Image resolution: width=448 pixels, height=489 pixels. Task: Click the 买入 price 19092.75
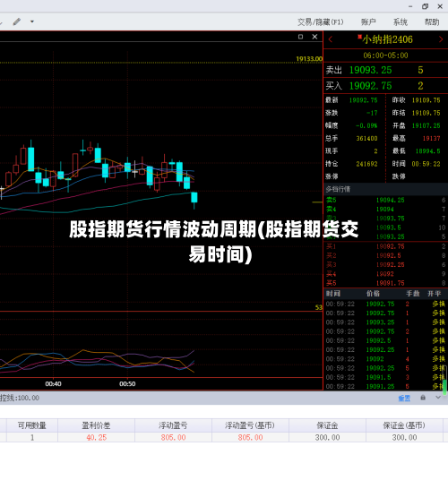370,86
